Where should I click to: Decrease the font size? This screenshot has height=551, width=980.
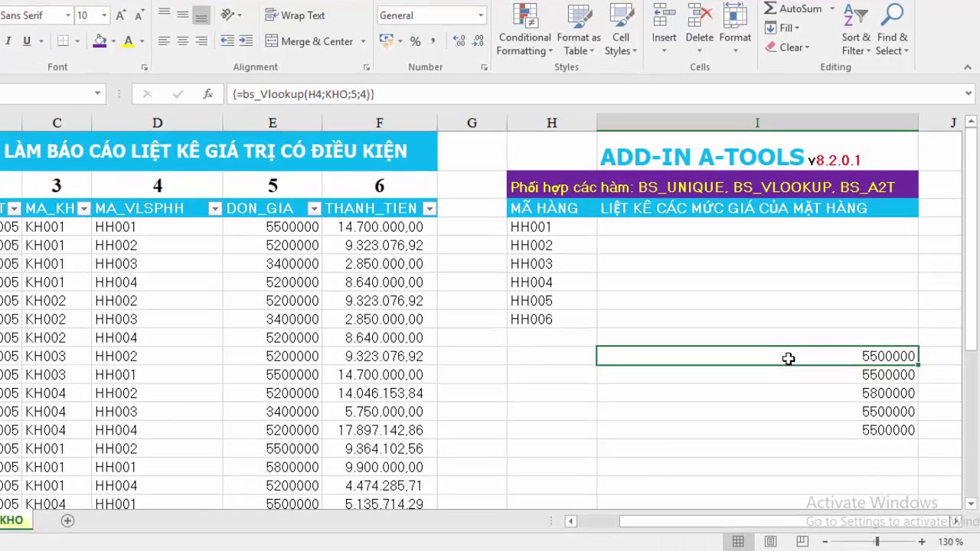click(x=138, y=15)
